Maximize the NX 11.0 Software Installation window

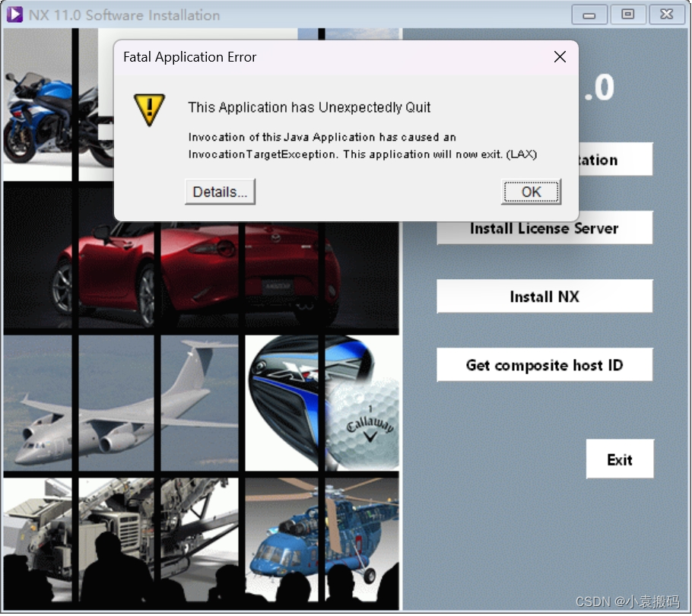[628, 15]
